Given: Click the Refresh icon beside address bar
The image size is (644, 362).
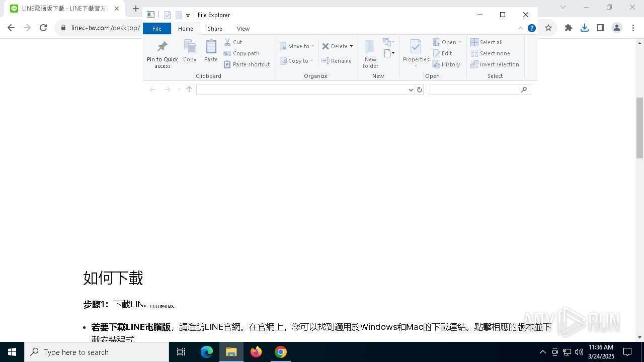Looking at the screenshot, I should point(420,89).
